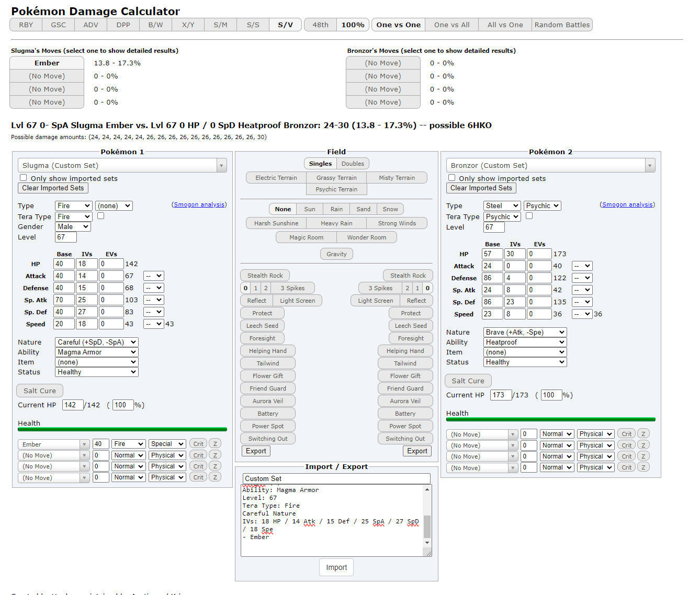Screen dimensions: 700x595
Task: Open Bronzor's Heatproof ability dropdown
Action: pyautogui.click(x=525, y=342)
